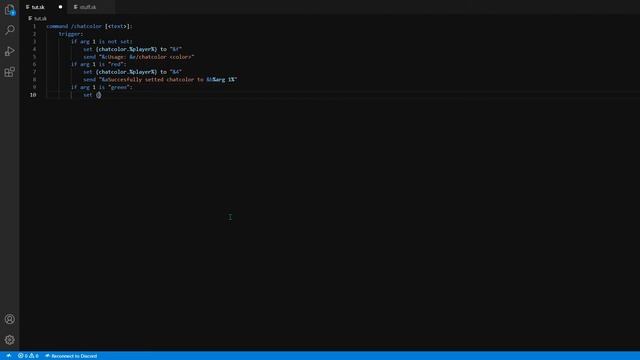
Task: Click the 'Succesfully setted chatcolor' send line
Action: pyautogui.click(x=160, y=80)
